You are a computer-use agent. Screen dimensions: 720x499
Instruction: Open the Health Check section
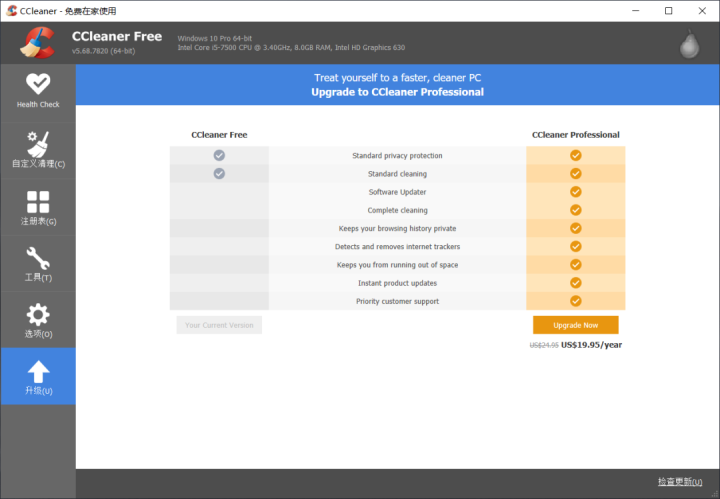(38, 92)
